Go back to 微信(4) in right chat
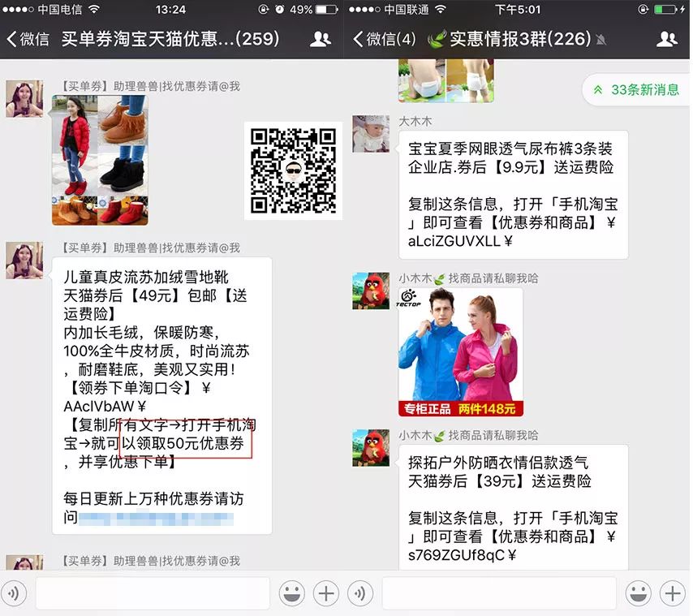This screenshot has height=616, width=693. tap(385, 39)
